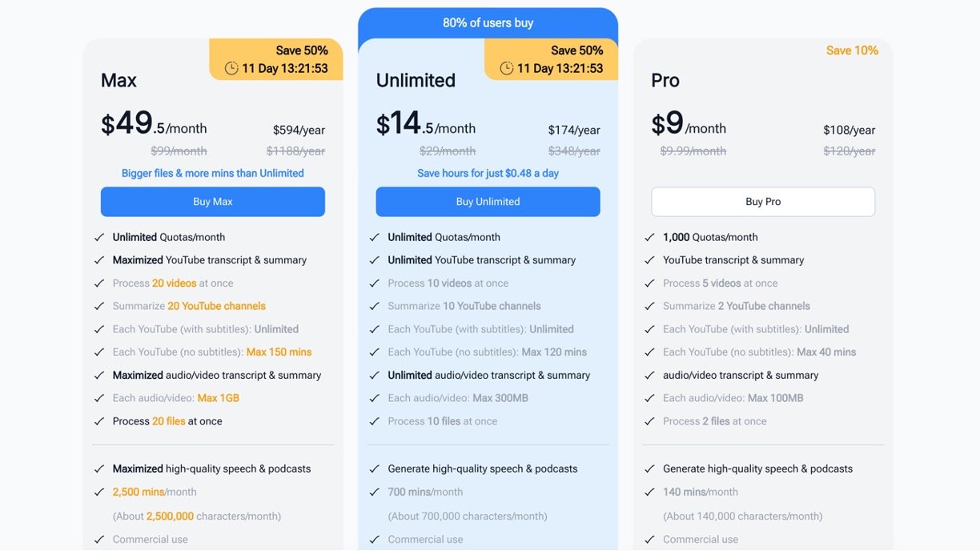
Task: Click the Max plan title heading
Action: coord(118,80)
